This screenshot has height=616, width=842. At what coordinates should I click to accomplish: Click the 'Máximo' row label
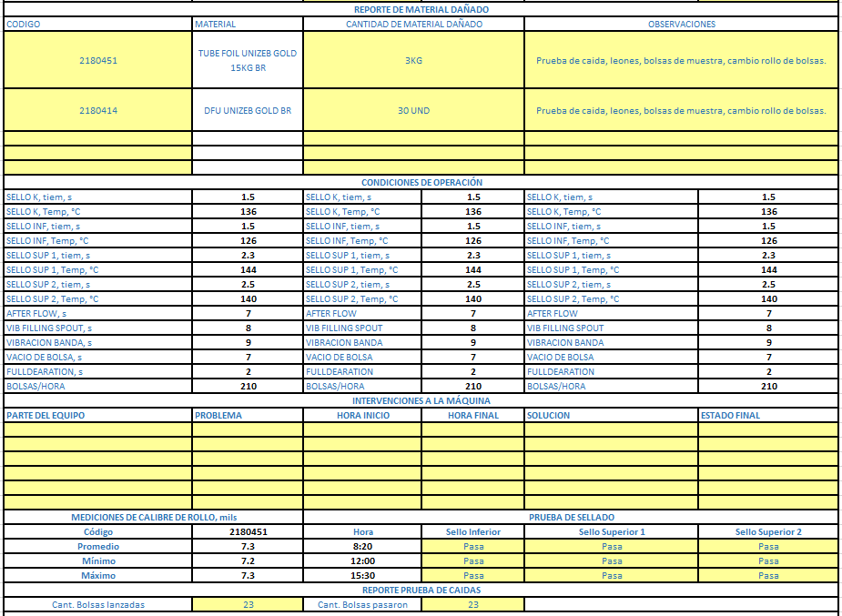97,576
